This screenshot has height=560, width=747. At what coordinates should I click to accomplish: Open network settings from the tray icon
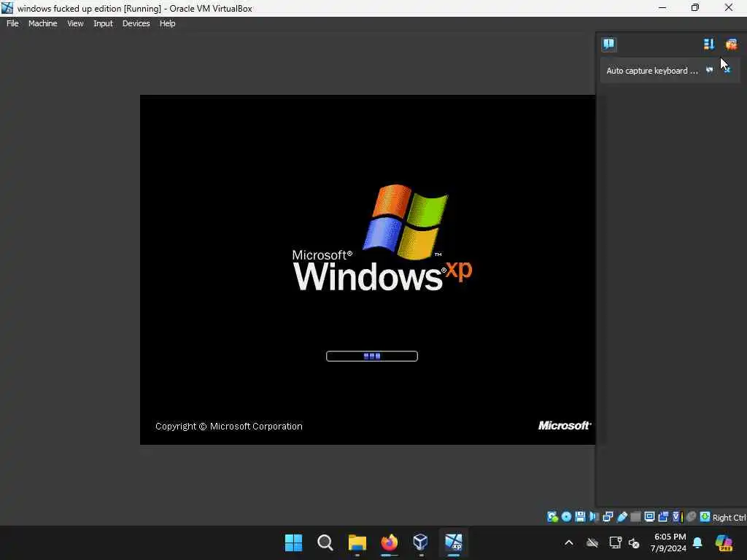[x=615, y=542]
